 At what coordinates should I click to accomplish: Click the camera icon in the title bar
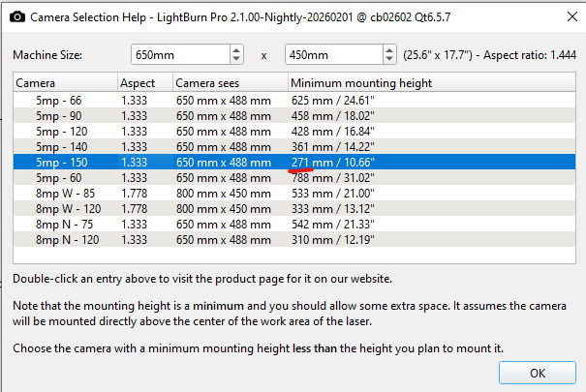tap(15, 17)
